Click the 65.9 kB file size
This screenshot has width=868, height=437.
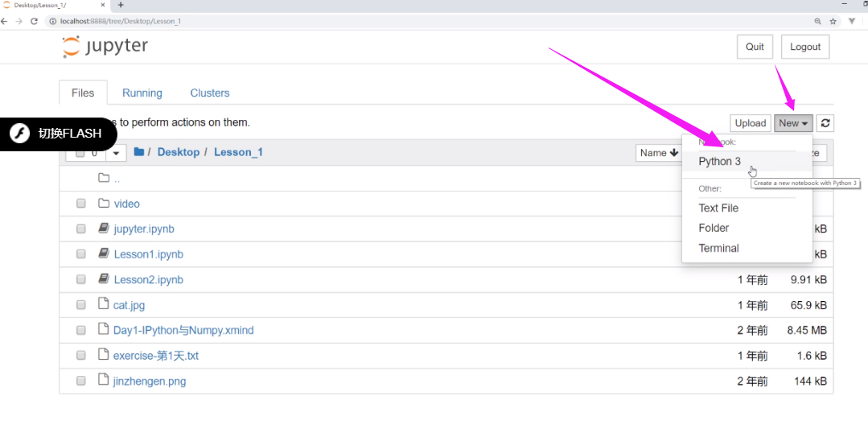pyautogui.click(x=808, y=305)
